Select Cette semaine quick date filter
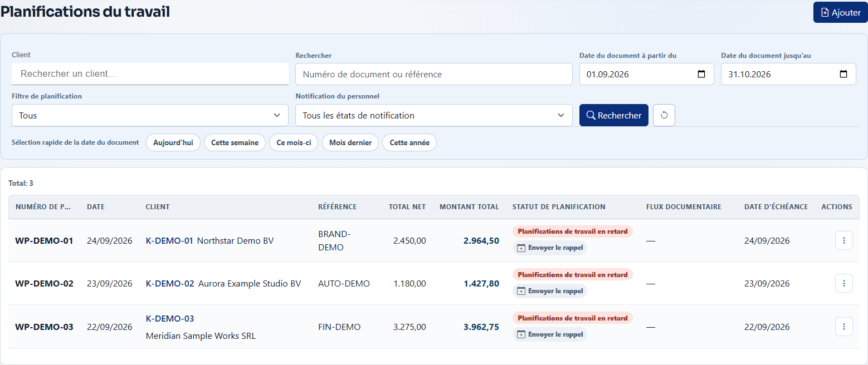 pos(235,142)
